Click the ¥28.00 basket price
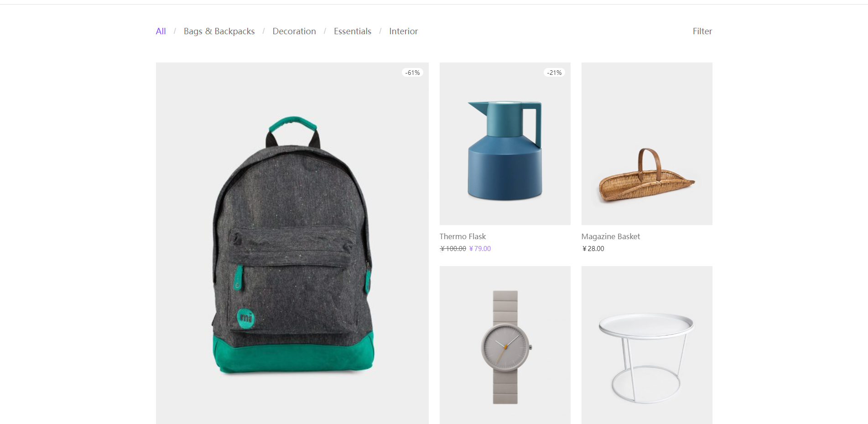 [x=593, y=249]
